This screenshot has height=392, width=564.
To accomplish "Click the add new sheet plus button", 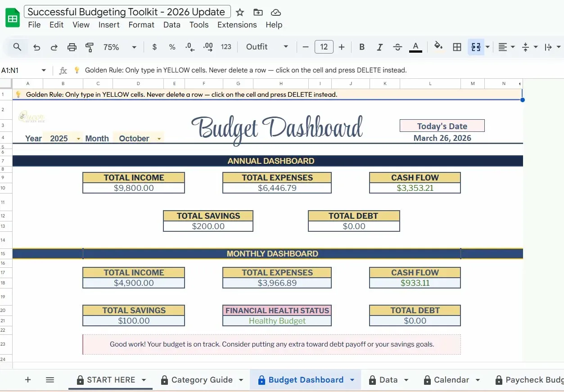I will pos(28,380).
